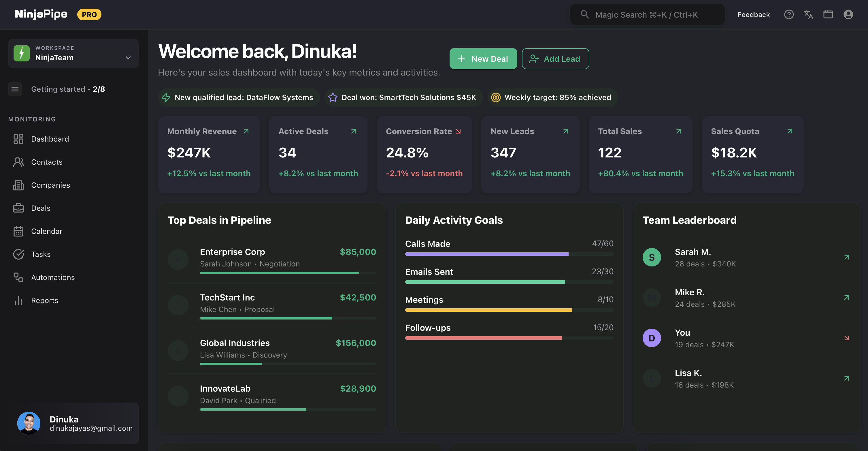This screenshot has height=451, width=868.
Task: Open the Companies panel
Action: (x=50, y=185)
